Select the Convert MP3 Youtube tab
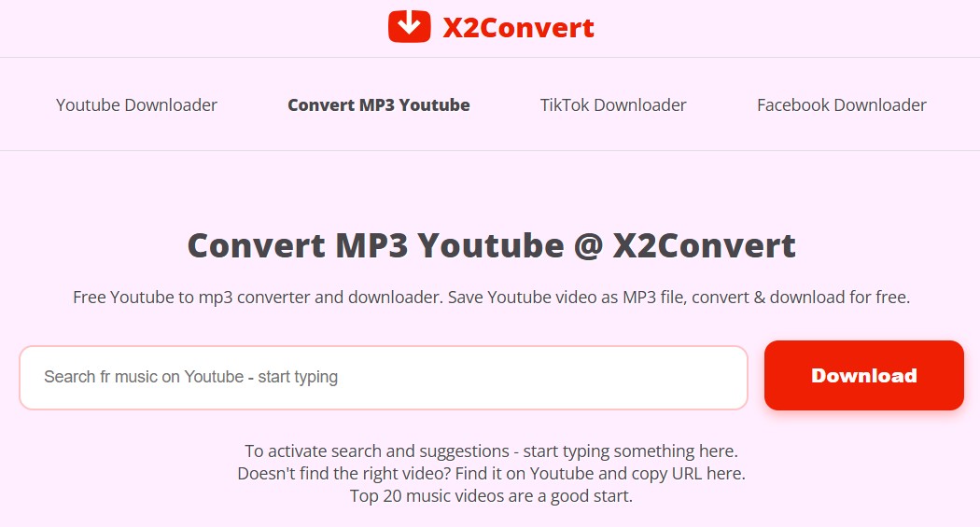Screen dimensions: 980x527 point(379,104)
